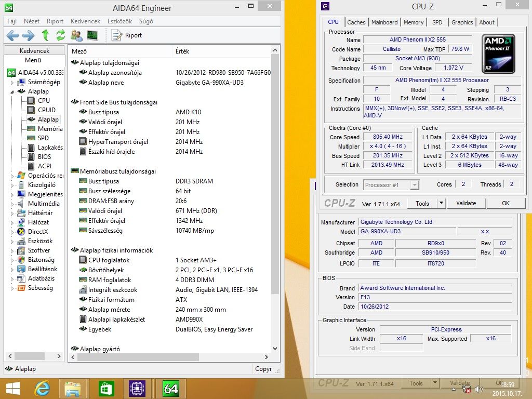
Task: Open the Eszközök menu in AIDA64
Action: [120, 21]
